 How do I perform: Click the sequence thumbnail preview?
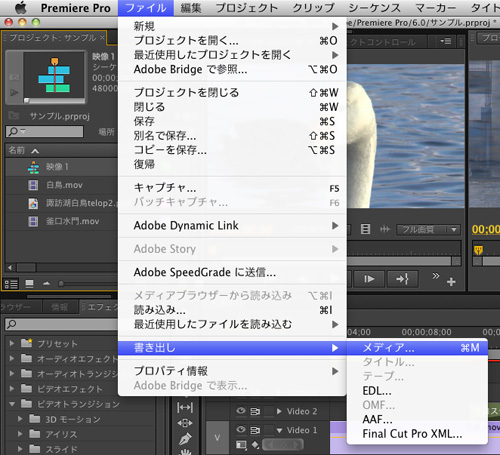point(54,75)
